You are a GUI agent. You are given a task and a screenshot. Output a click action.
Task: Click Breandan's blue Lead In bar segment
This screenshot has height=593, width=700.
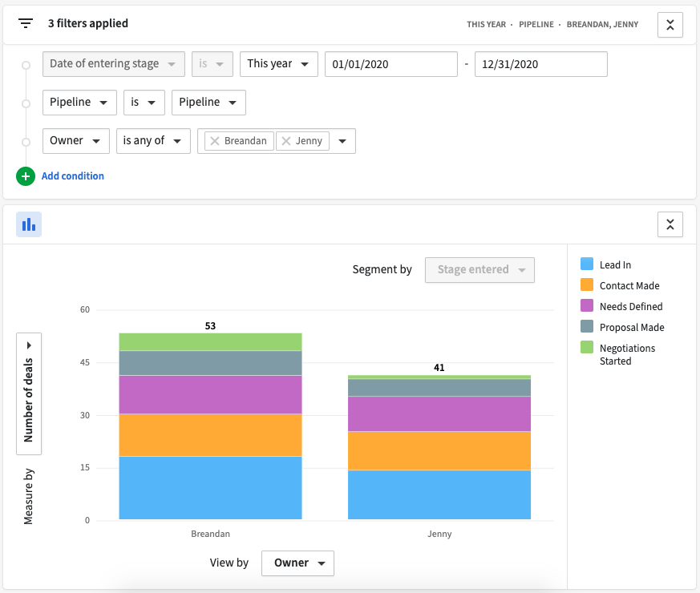(210, 488)
